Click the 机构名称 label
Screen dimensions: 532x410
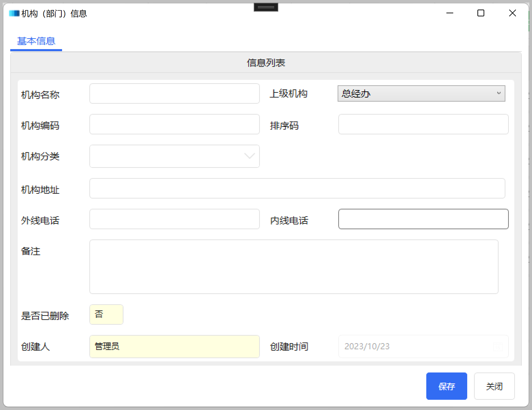(40, 95)
